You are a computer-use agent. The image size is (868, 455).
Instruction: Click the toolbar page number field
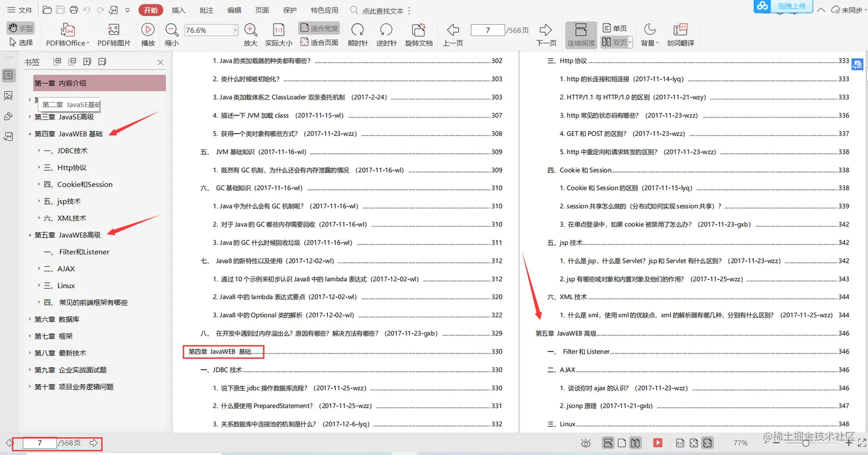click(487, 30)
